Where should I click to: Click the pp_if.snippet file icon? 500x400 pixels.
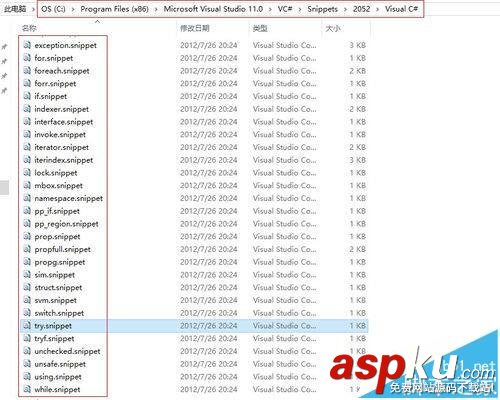click(27, 211)
